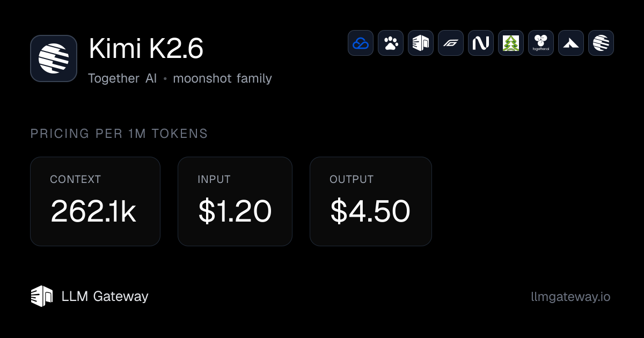644x338 pixels.
Task: Select the paw print provider icon
Action: [391, 43]
